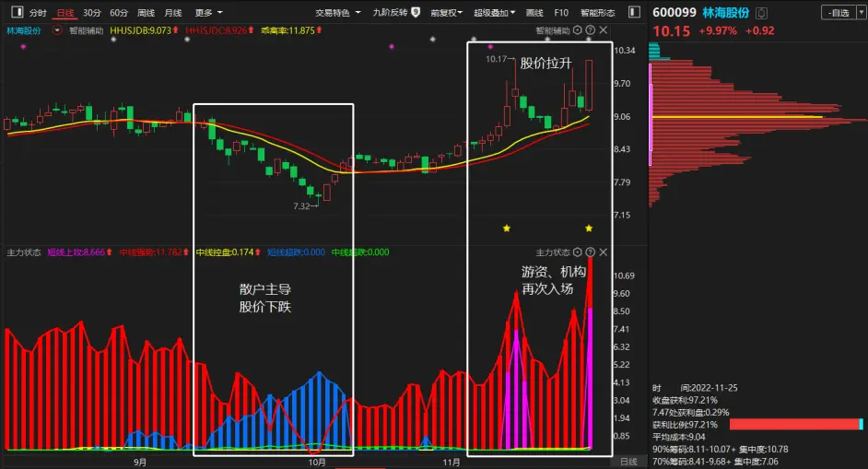Viewport: 868px width, 469px height.
Task: Click the alert bell icon beside 林海股份
Action: pos(762,13)
